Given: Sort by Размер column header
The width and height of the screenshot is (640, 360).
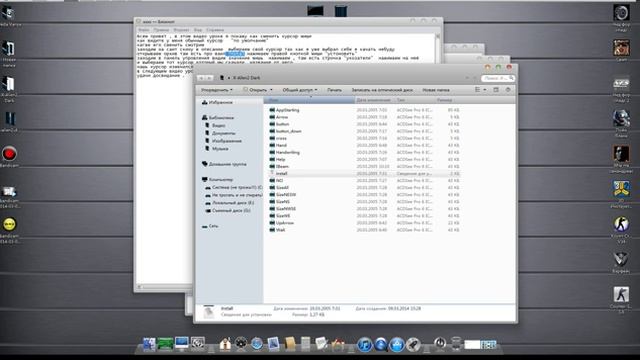Looking at the screenshot, I should tap(448, 100).
